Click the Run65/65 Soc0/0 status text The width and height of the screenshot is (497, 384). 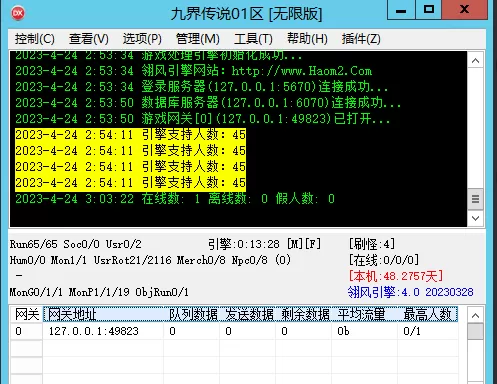pyautogui.click(x=76, y=244)
